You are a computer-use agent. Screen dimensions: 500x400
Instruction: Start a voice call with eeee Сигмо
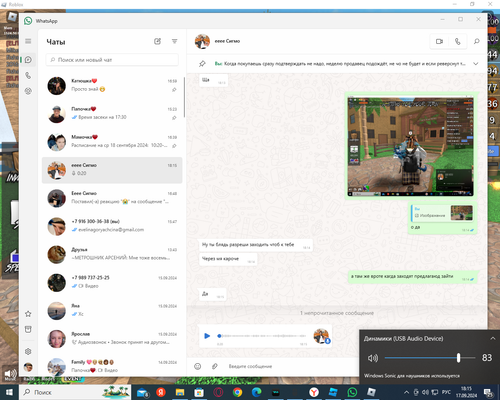pos(457,41)
